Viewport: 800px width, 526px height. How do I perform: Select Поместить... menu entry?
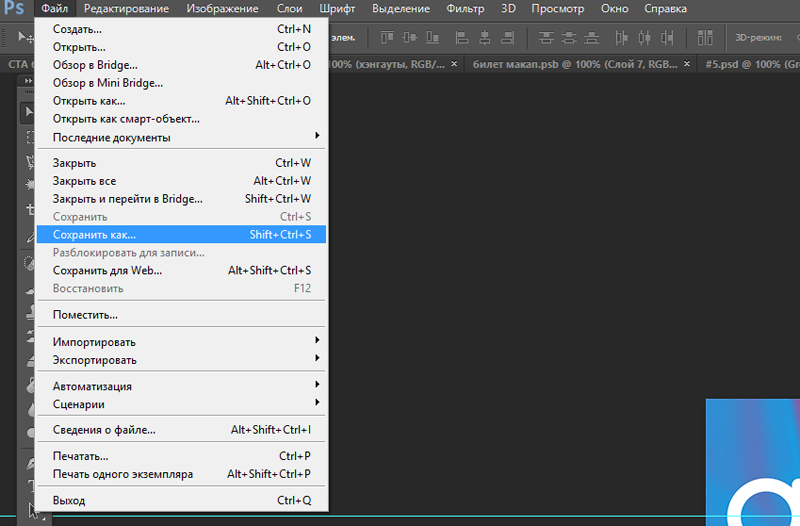181,315
